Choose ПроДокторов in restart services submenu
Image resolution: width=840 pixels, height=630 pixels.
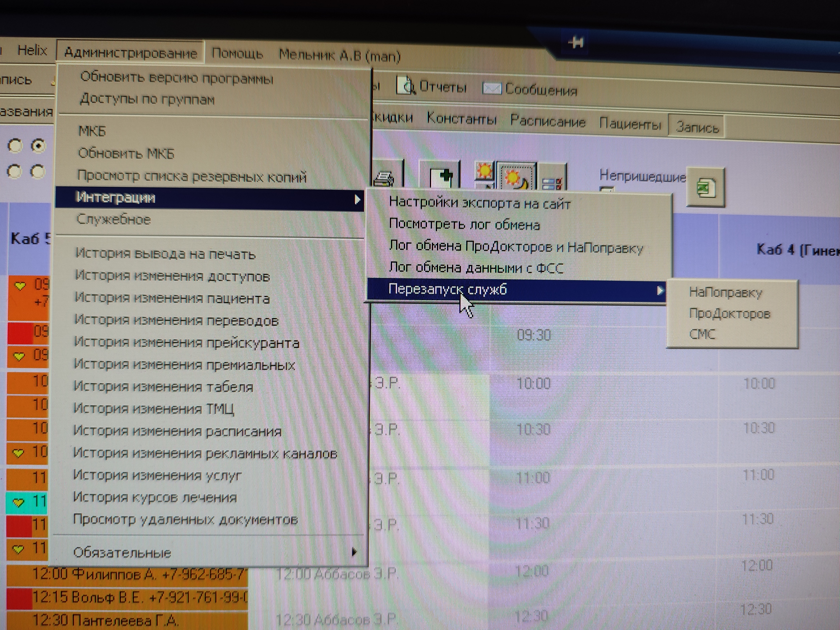729,314
